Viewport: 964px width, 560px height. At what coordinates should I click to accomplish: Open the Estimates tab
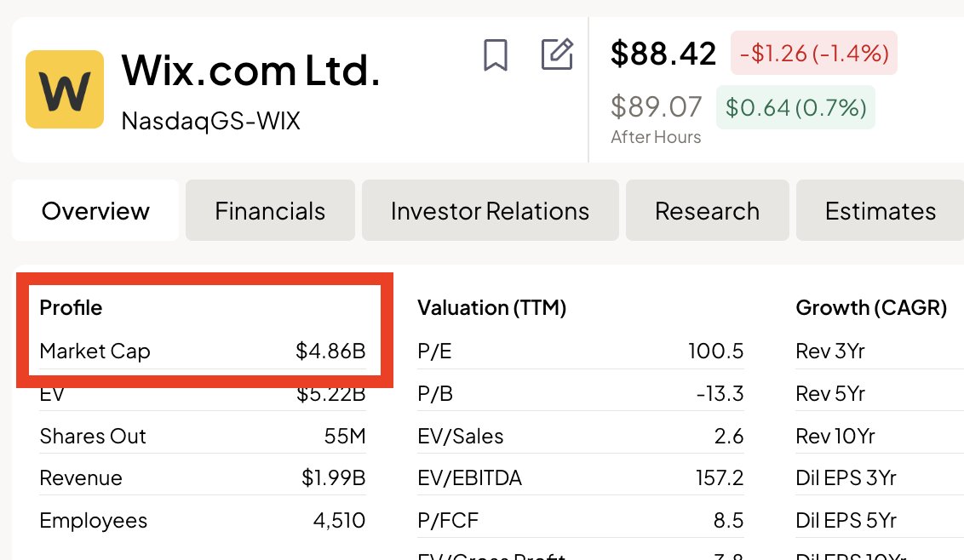tap(880, 210)
